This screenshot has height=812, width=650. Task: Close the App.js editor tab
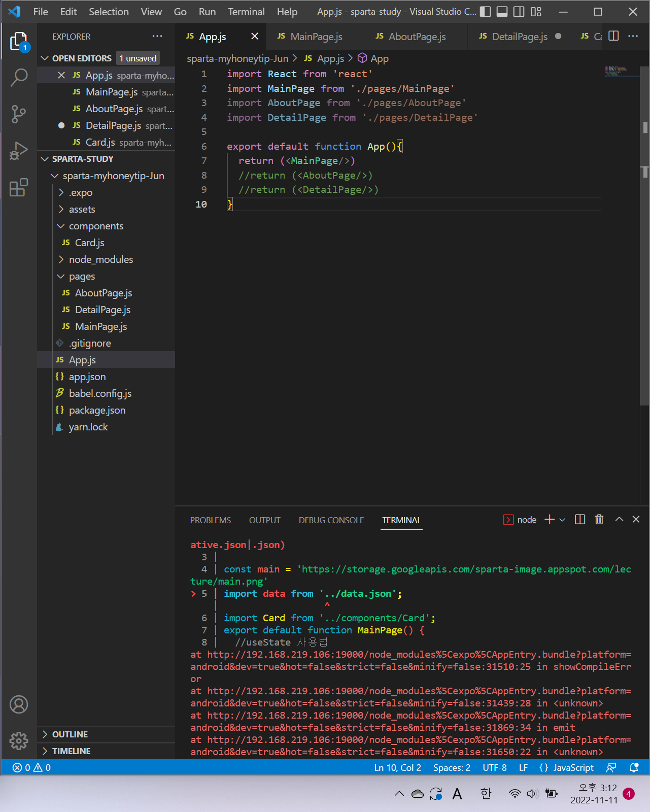(x=255, y=36)
